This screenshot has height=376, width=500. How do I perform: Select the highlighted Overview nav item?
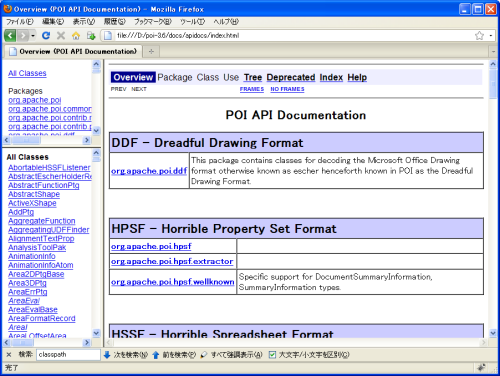[x=133, y=77]
